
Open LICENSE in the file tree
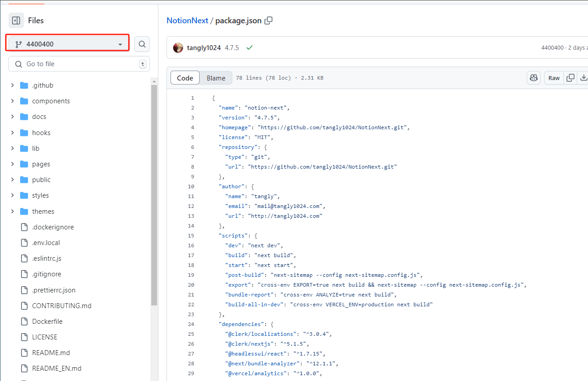tap(45, 337)
